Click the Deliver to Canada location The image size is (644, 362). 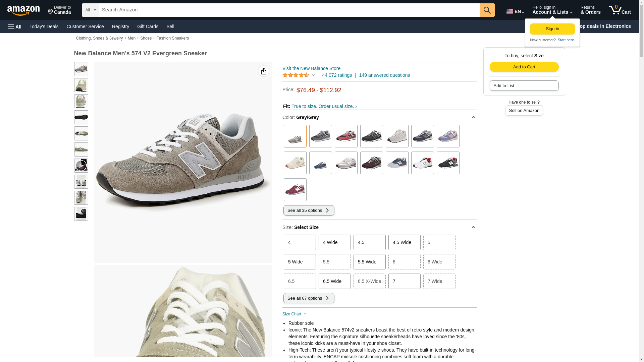tap(59, 10)
